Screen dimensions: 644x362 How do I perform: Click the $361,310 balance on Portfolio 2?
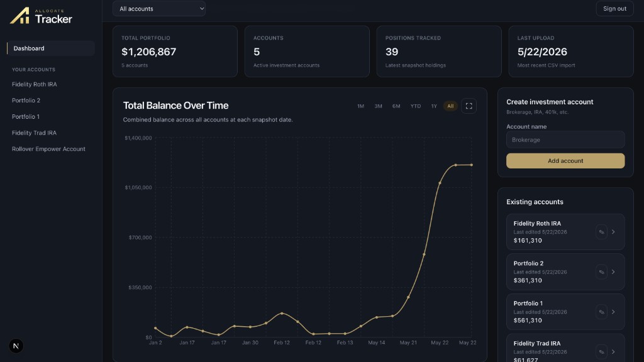(x=528, y=280)
